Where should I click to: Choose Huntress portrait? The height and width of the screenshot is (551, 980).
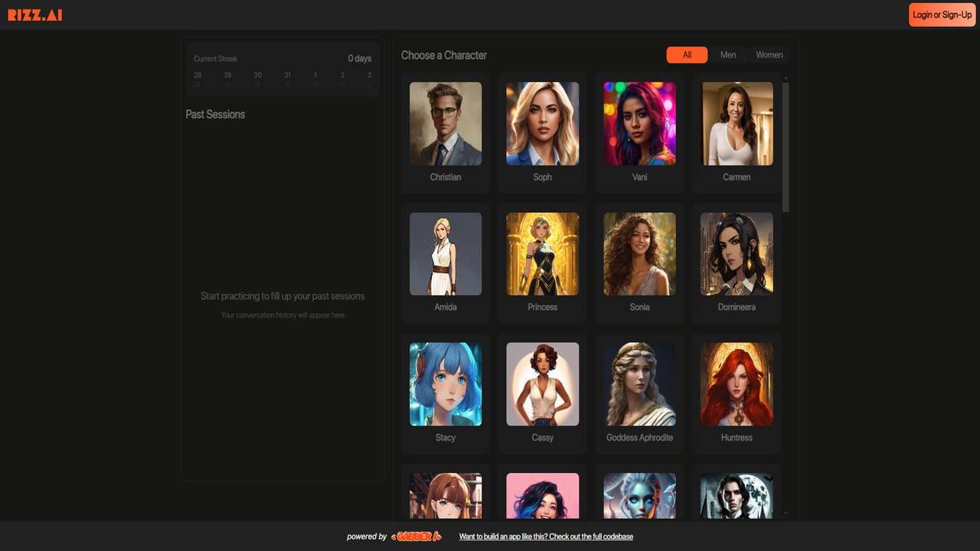coord(737,384)
